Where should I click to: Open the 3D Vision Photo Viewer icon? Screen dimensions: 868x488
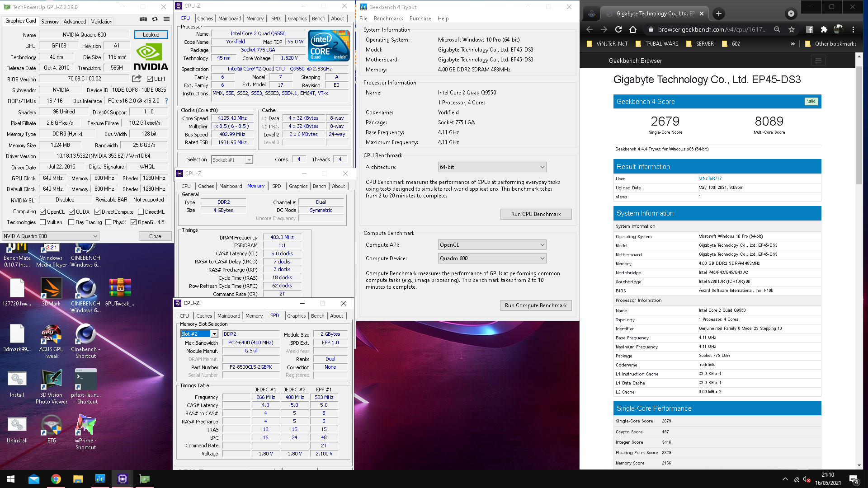(51, 387)
